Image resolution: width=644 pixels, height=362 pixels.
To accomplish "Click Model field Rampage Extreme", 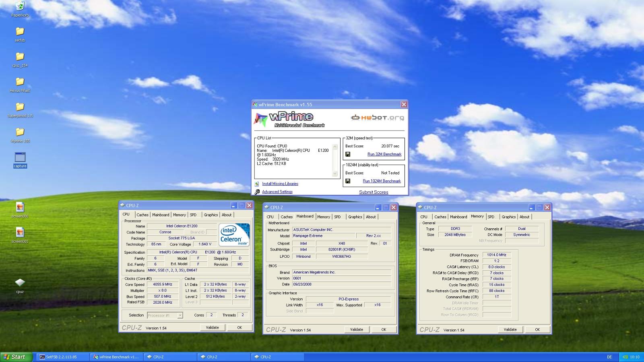I will 324,236.
